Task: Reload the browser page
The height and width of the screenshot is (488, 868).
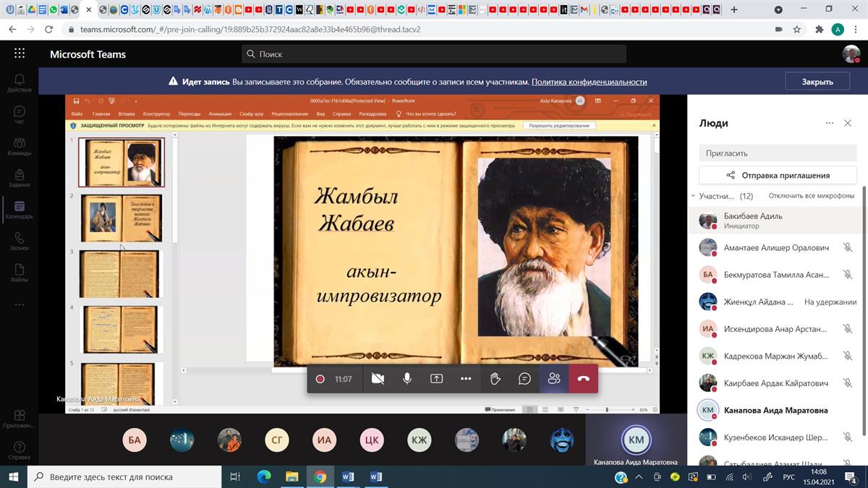Action: pyautogui.click(x=48, y=30)
